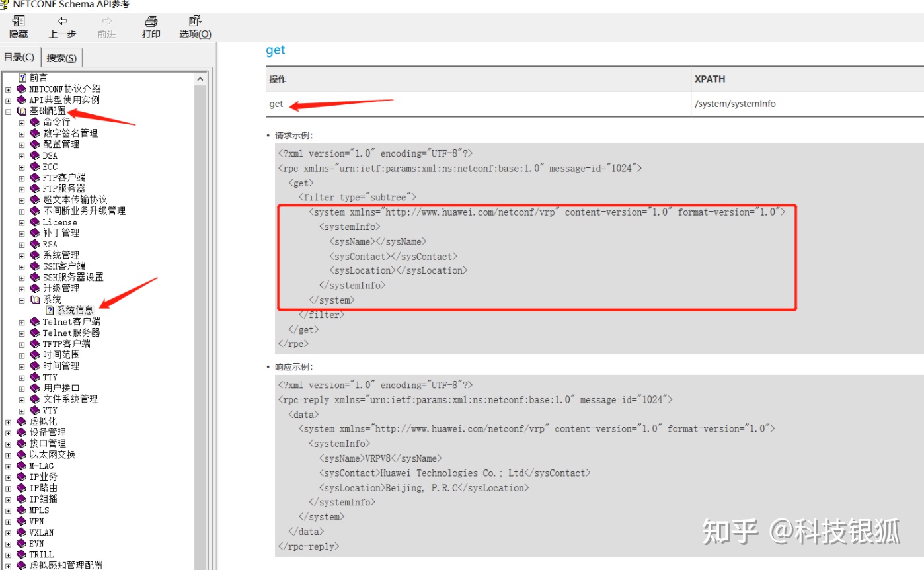
Task: Click the tree scrollbar up arrow
Action: 201,78
